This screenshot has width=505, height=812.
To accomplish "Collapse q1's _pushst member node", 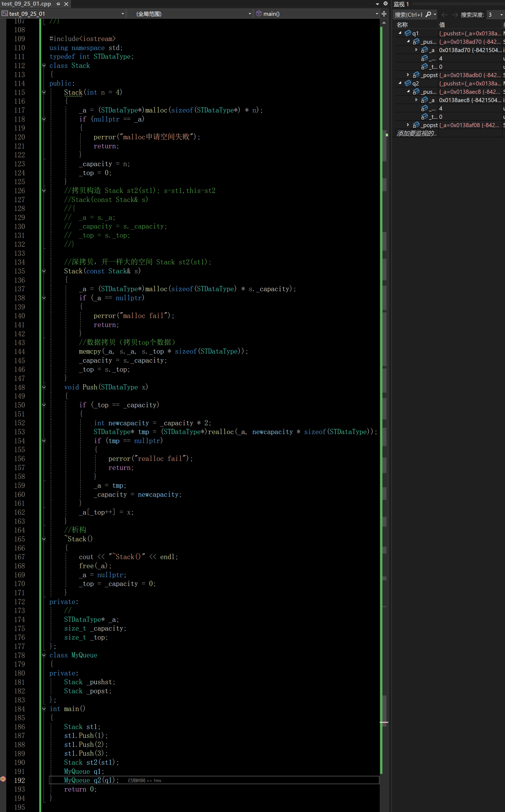I will click(x=408, y=41).
